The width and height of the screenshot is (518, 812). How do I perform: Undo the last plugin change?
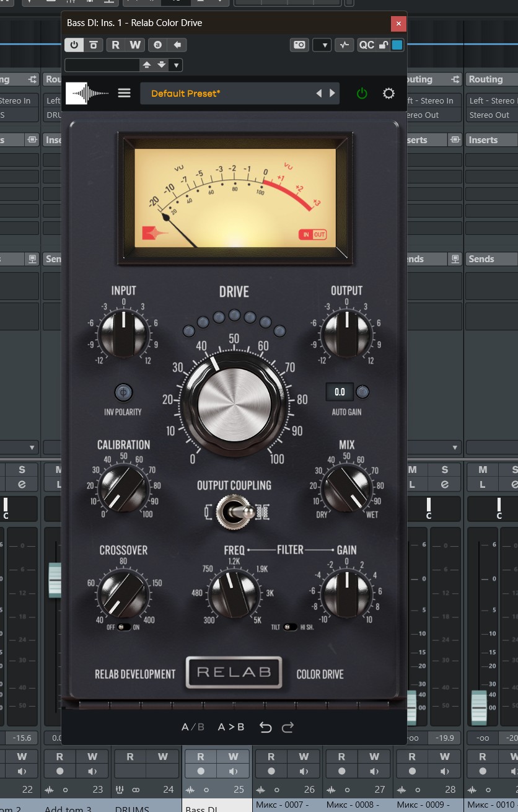coord(265,727)
